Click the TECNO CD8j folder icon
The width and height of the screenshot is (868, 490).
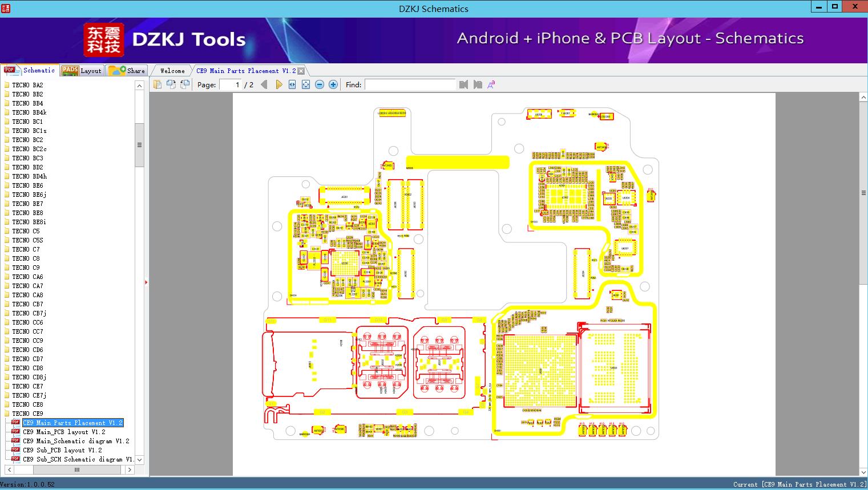[x=7, y=377]
